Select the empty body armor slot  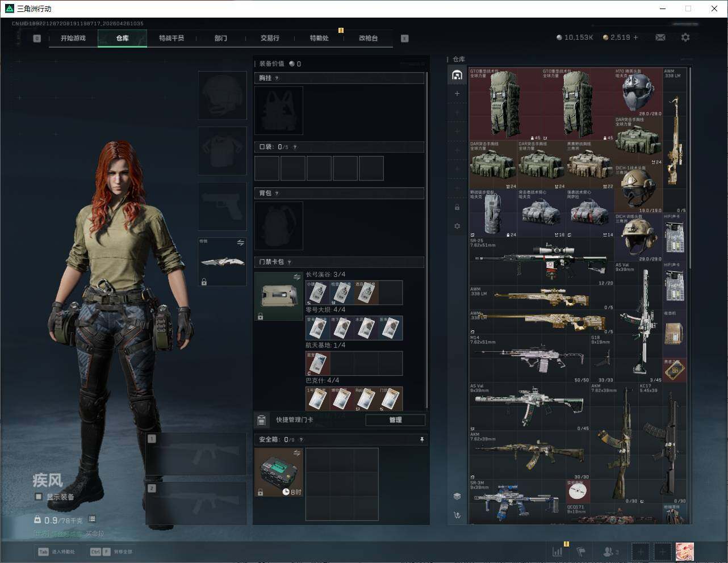point(223,150)
